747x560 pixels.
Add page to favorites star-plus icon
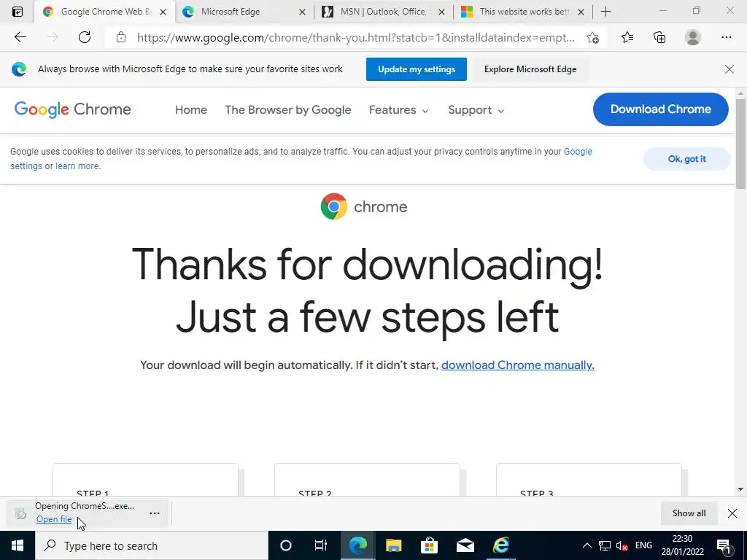tap(592, 38)
